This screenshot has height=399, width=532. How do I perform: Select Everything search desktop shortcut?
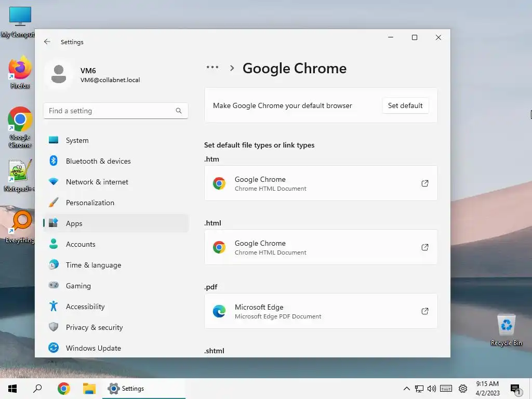(20, 227)
